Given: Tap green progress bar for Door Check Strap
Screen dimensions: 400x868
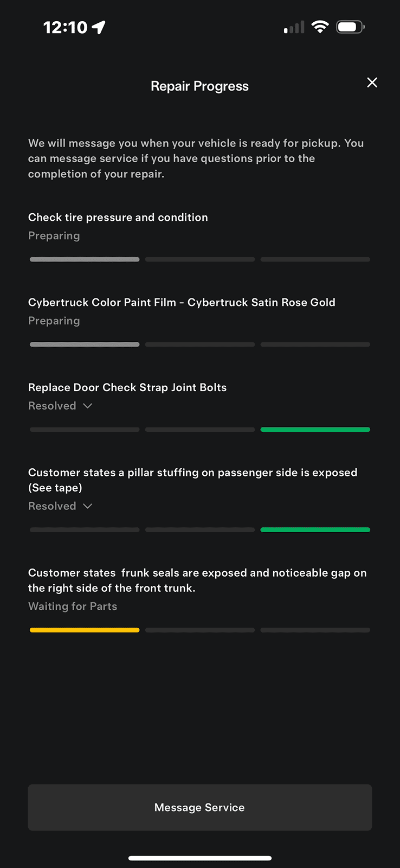Looking at the screenshot, I should 315,430.
